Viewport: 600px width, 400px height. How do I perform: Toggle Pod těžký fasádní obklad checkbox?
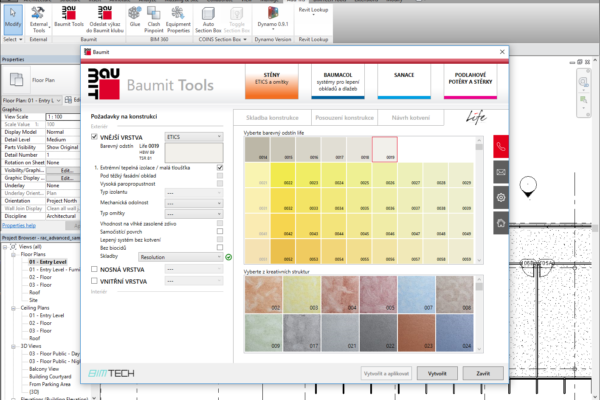click(x=220, y=176)
